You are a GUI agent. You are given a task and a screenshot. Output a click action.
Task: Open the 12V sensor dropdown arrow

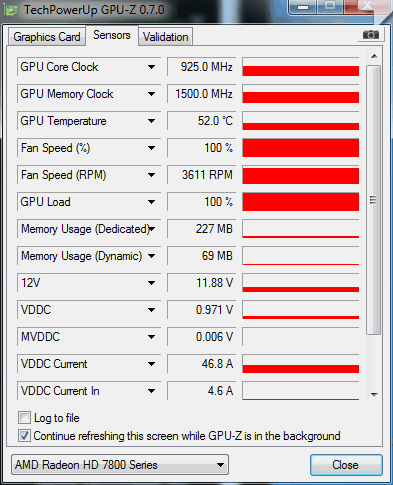point(151,283)
